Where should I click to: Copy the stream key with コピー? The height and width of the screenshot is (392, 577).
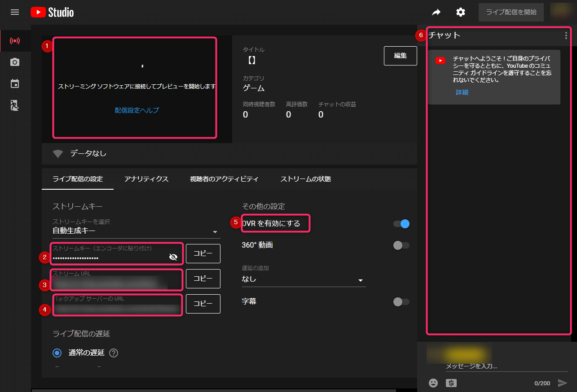pyautogui.click(x=203, y=253)
